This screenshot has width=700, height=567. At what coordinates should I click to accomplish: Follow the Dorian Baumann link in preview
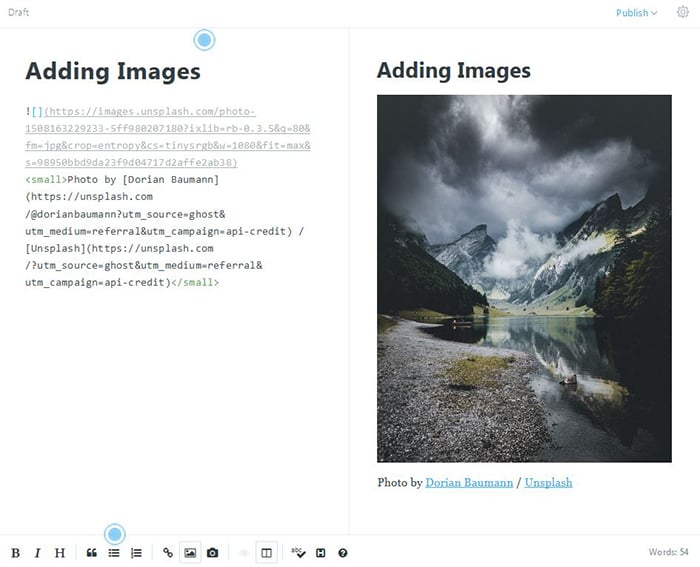point(469,483)
